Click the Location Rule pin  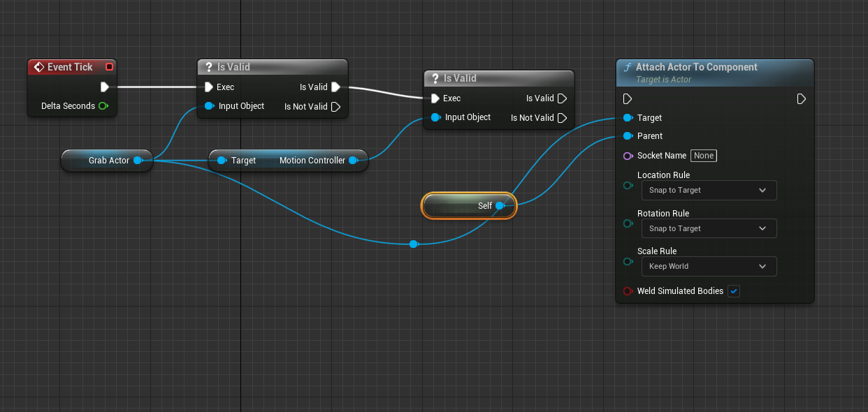[628, 185]
